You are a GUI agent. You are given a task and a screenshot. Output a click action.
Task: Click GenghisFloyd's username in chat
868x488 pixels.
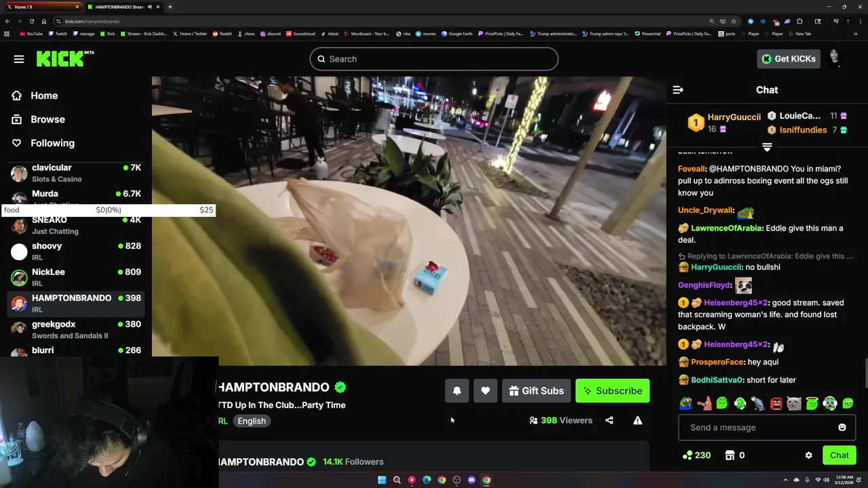coord(705,285)
